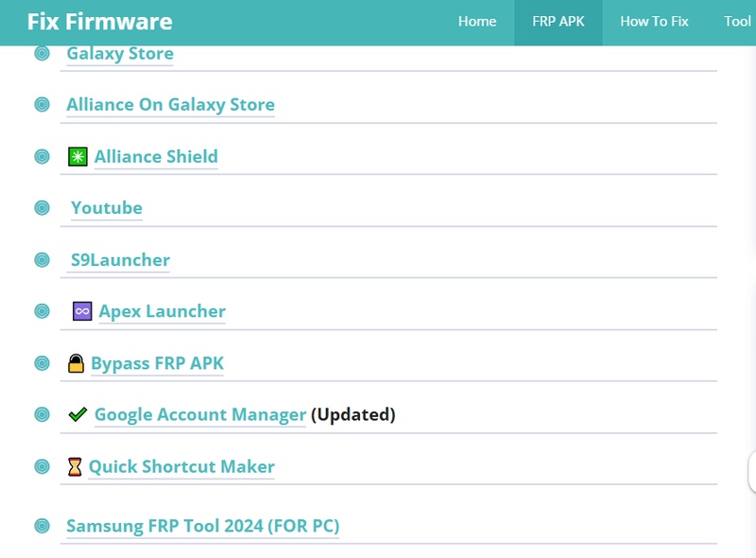Click bullet icon next to Samsung FRP Tool
This screenshot has height=558, width=756.
coord(42,526)
